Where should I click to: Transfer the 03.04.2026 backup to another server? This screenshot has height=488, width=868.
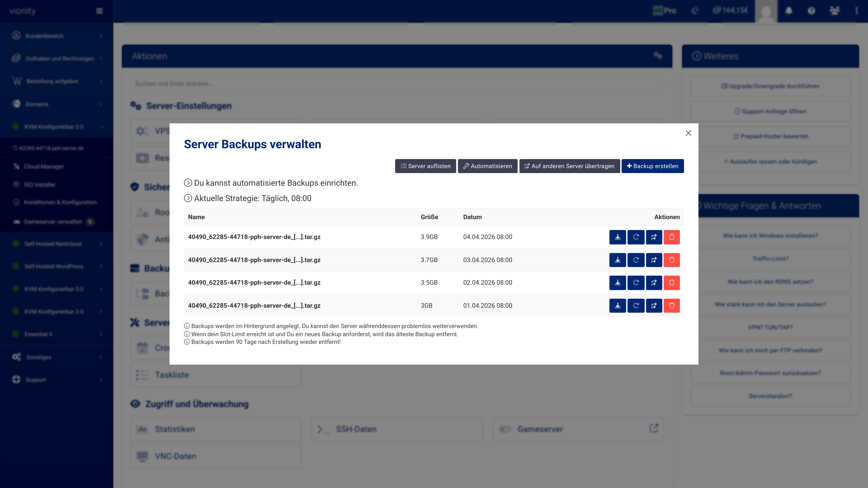coord(654,260)
